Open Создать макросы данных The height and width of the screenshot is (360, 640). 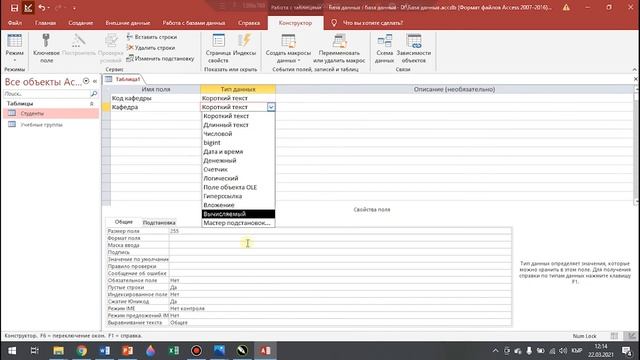pyautogui.click(x=288, y=48)
